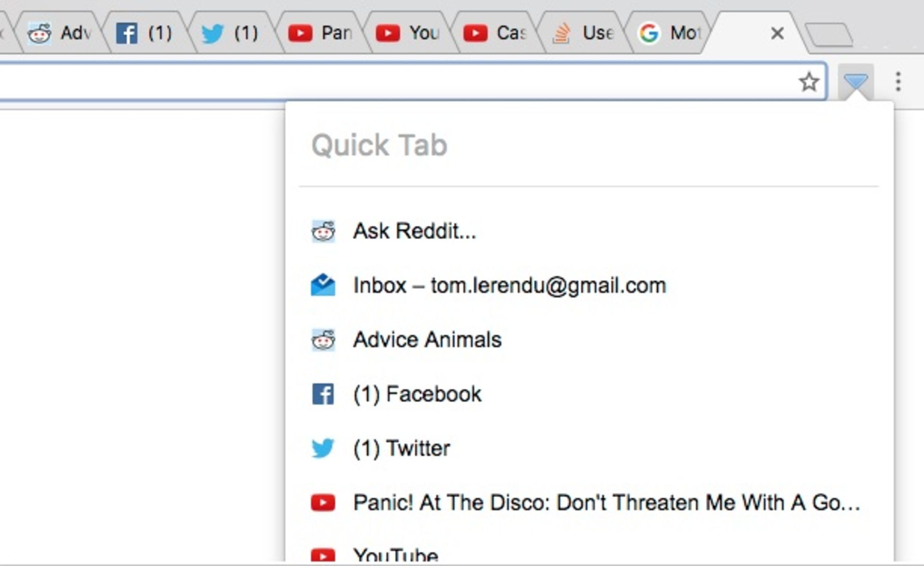Open the Chrome three-dot menu

click(x=898, y=82)
